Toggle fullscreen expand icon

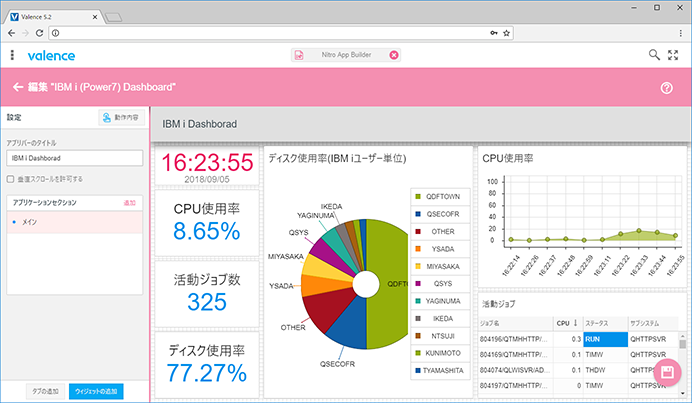point(673,55)
